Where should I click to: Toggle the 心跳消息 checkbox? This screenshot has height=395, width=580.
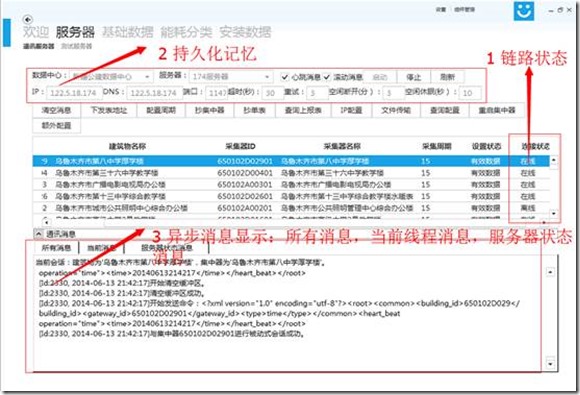point(284,77)
